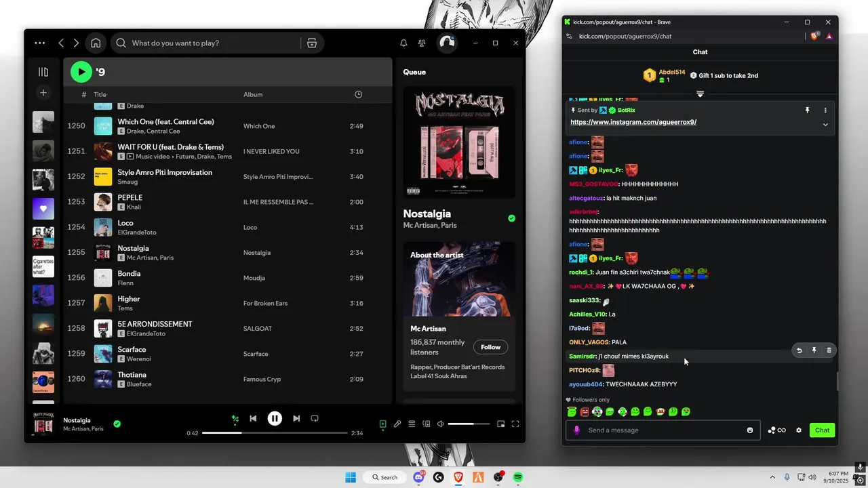Sort by the Title column header
The height and width of the screenshot is (488, 868).
coord(100,94)
